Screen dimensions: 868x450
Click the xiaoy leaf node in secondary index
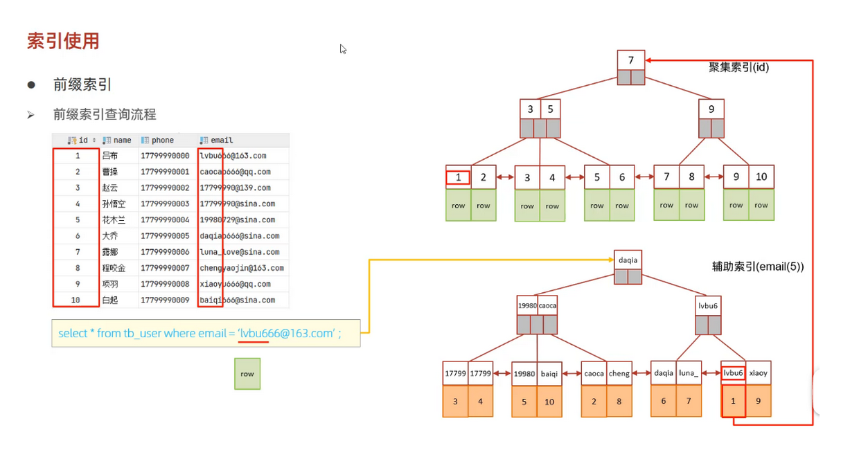click(758, 373)
